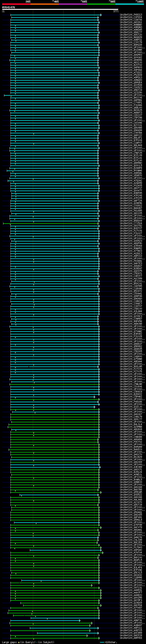Select the UniRef100_C7J514 label

[131, 223]
